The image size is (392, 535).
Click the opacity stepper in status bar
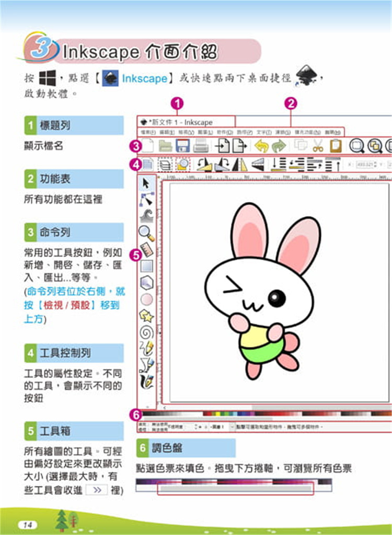[196, 427]
